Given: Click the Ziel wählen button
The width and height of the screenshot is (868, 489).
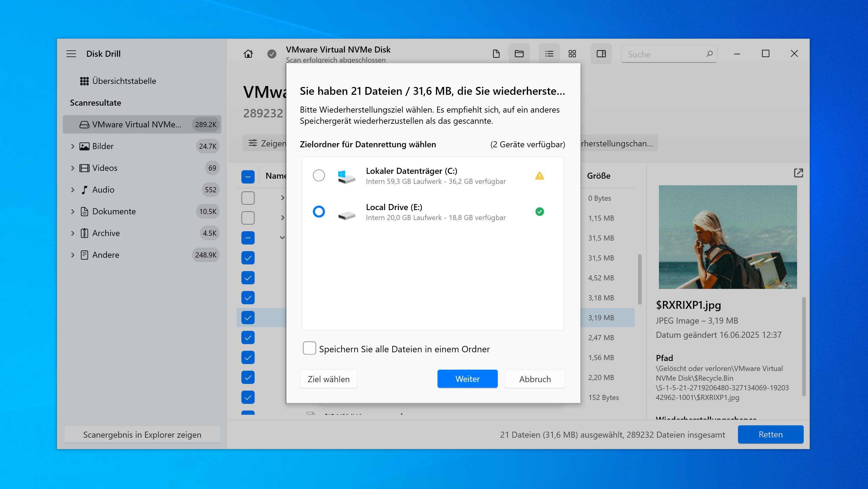Looking at the screenshot, I should (x=329, y=379).
